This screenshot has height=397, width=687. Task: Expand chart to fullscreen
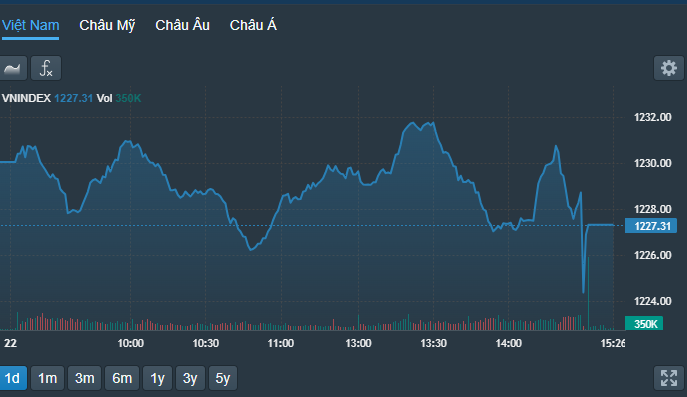[669, 378]
